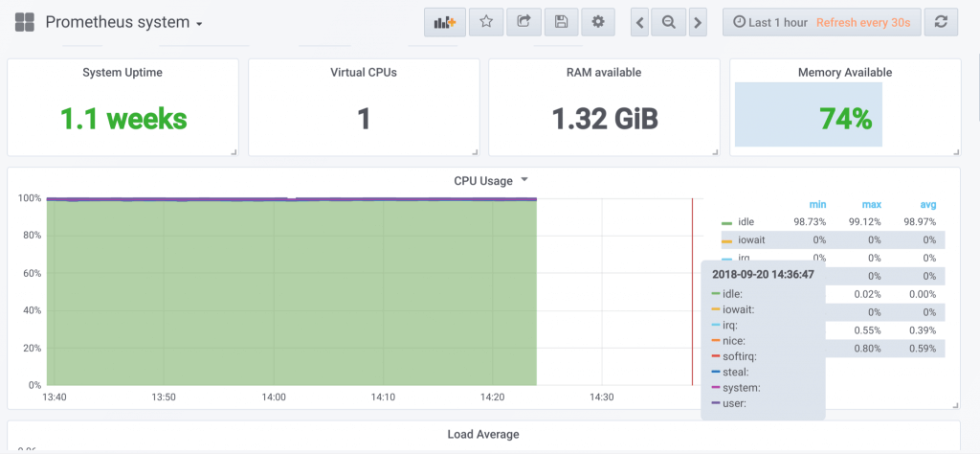Zoom out the time range
The width and height of the screenshot is (980, 454).
(669, 23)
